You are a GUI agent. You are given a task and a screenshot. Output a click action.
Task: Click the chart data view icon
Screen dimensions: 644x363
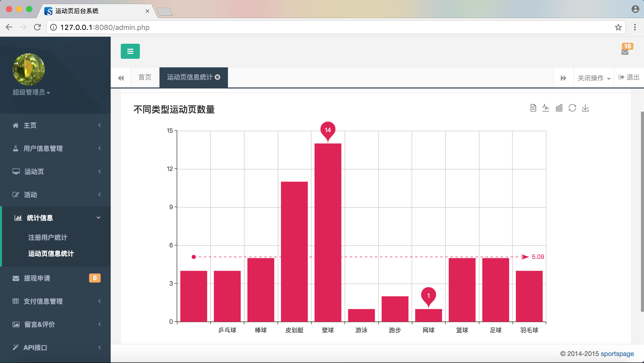533,108
